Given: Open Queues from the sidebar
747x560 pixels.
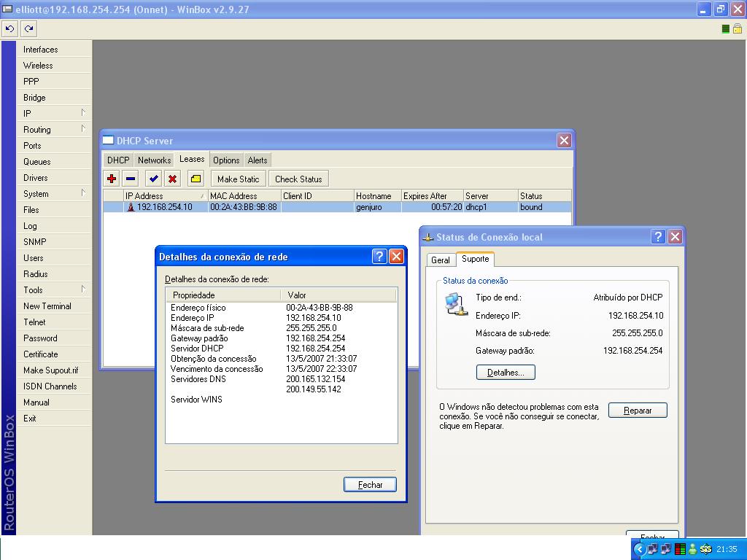Looking at the screenshot, I should [x=53, y=162].
